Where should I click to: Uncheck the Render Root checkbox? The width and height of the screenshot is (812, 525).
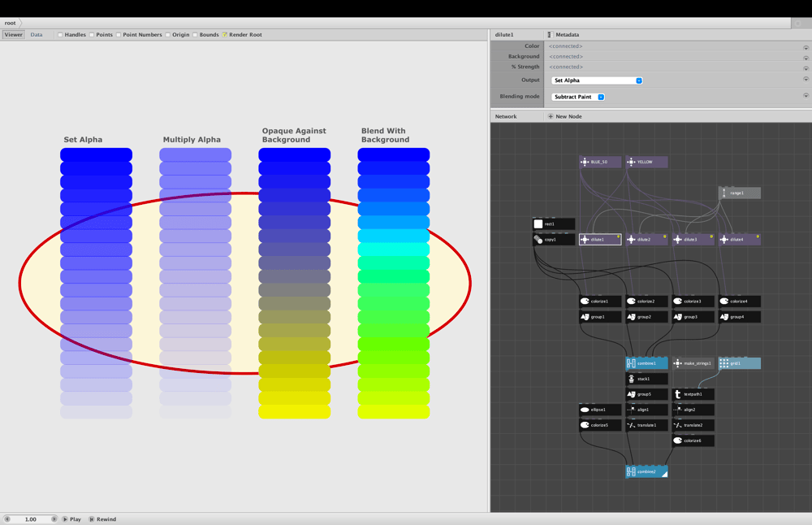point(225,35)
